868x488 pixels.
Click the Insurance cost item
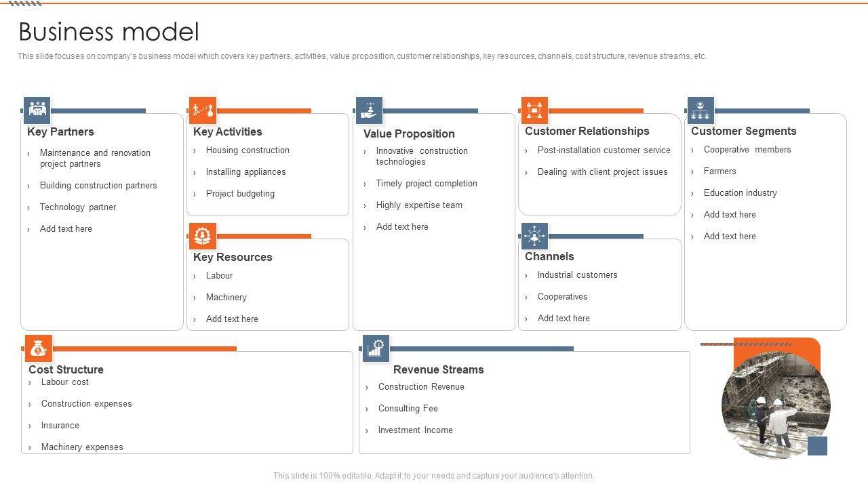pyautogui.click(x=60, y=426)
